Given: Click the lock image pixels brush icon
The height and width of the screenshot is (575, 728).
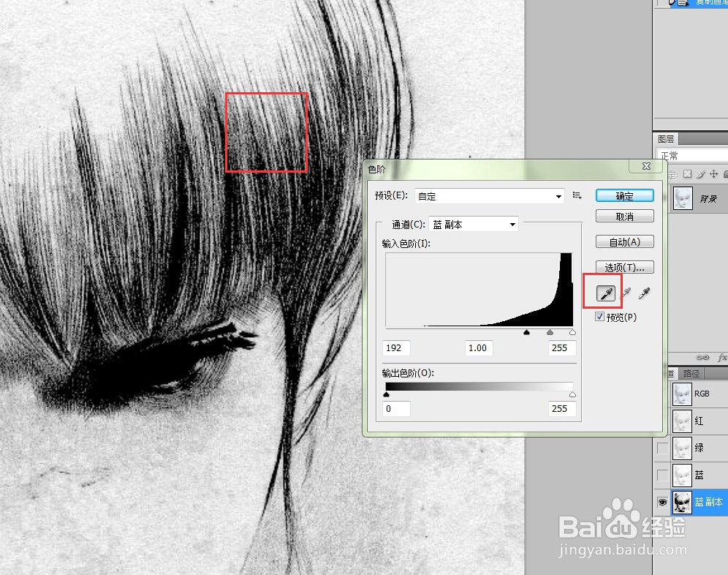Looking at the screenshot, I should pyautogui.click(x=702, y=174).
